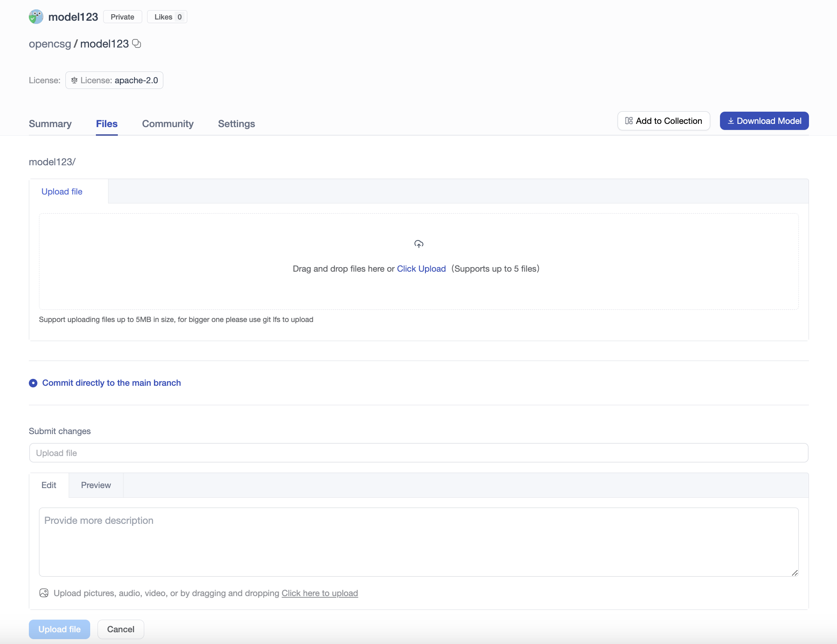Switch to the Community tab

coord(167,124)
